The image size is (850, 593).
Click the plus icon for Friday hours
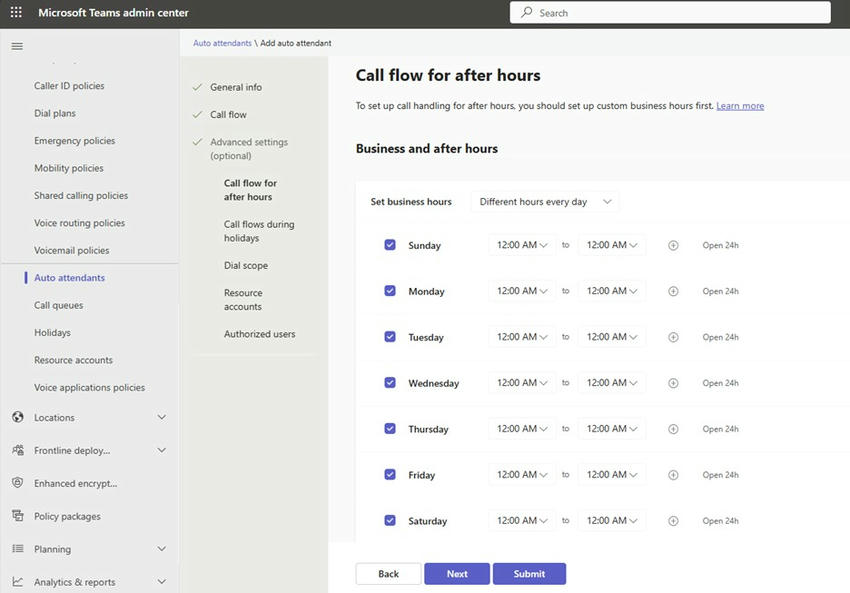pos(673,475)
